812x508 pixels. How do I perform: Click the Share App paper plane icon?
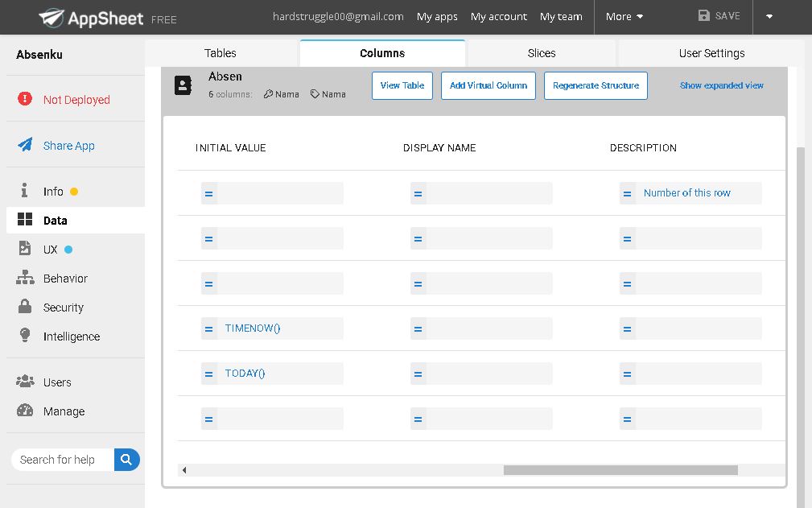tap(24, 144)
